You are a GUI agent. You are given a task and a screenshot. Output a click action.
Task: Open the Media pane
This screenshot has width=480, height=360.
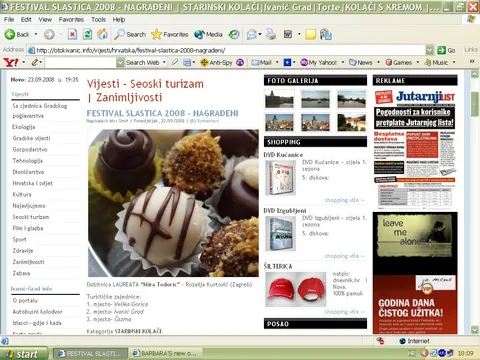(208, 34)
